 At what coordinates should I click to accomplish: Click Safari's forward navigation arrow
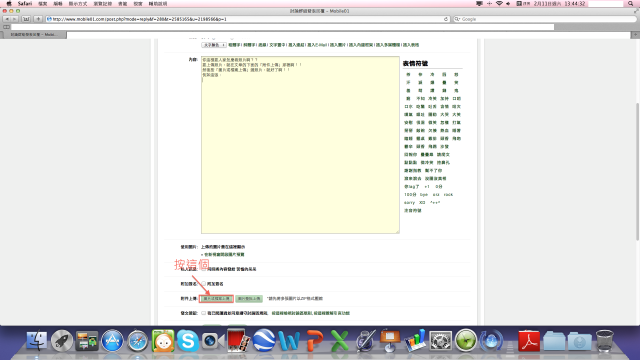click(15, 19)
